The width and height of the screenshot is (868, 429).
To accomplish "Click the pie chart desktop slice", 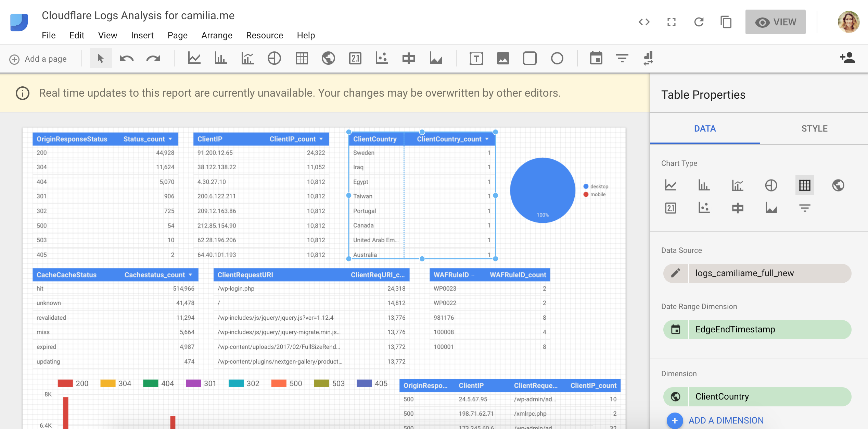I will tap(542, 190).
